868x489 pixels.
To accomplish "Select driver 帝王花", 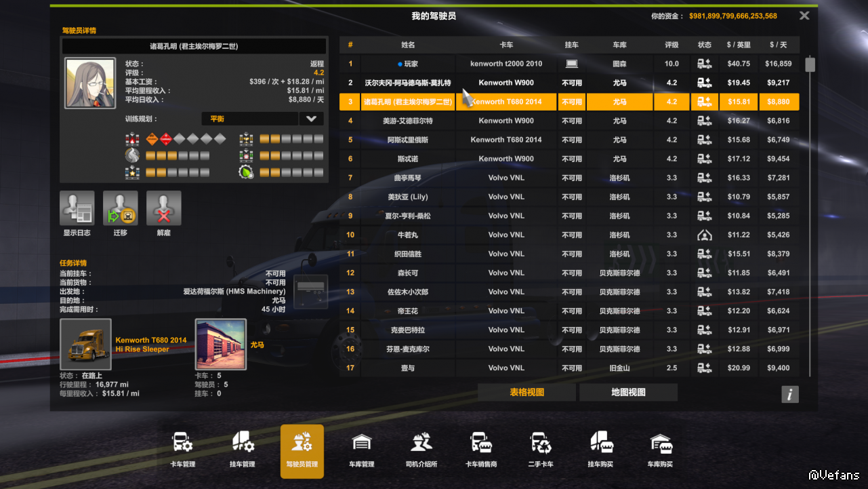I will point(407,311).
